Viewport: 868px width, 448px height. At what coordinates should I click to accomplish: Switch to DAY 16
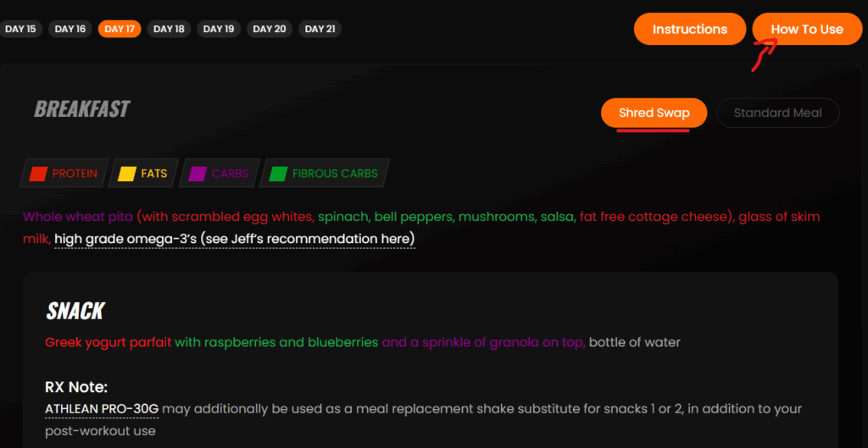click(x=70, y=30)
